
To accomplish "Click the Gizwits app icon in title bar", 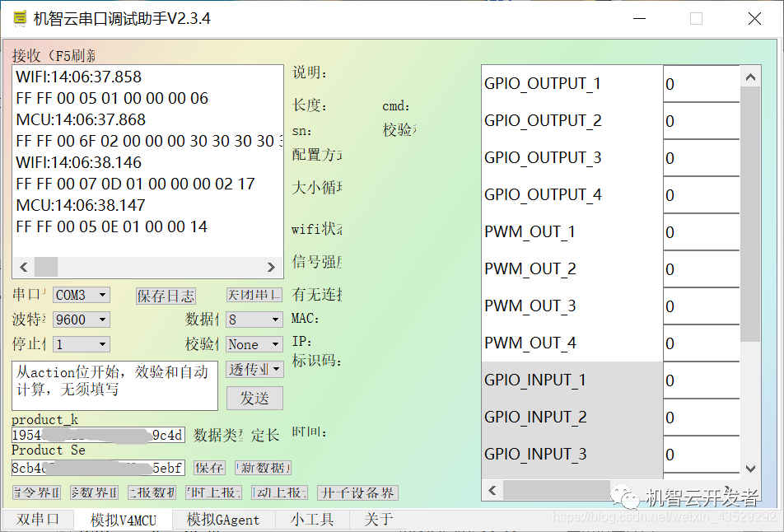I will pos(19,17).
